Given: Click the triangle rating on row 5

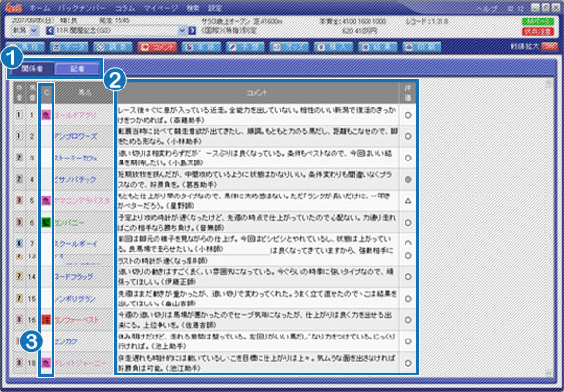Looking at the screenshot, I should pos(408,200).
